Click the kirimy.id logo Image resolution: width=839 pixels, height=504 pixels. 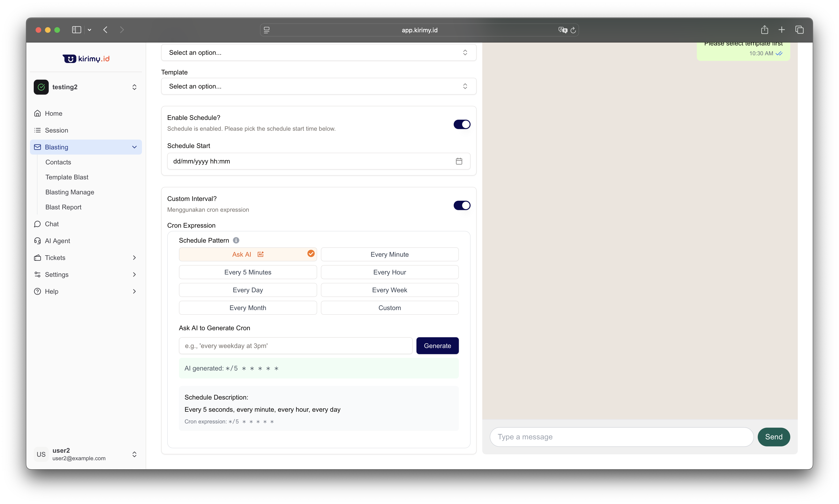click(86, 59)
